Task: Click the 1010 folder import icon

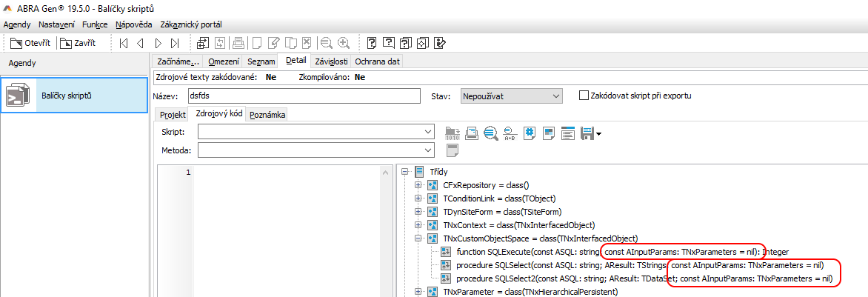Action: 452,133
